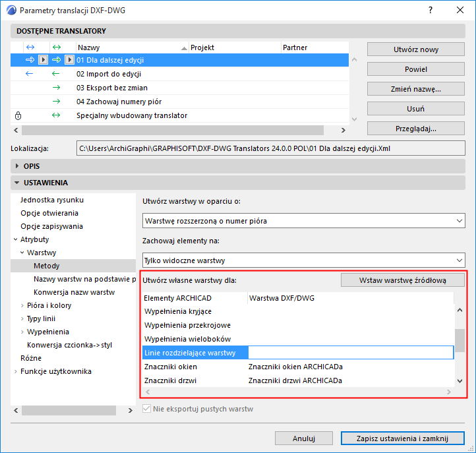Click the blue import arrow of 02 Import do edycji
The width and height of the screenshot is (476, 453).
pos(29,73)
